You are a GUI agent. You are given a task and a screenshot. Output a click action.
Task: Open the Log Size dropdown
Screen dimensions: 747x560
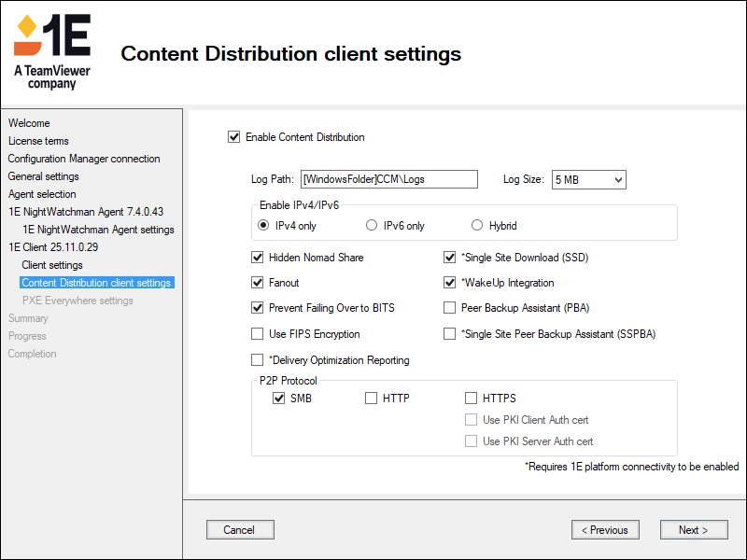pyautogui.click(x=588, y=179)
